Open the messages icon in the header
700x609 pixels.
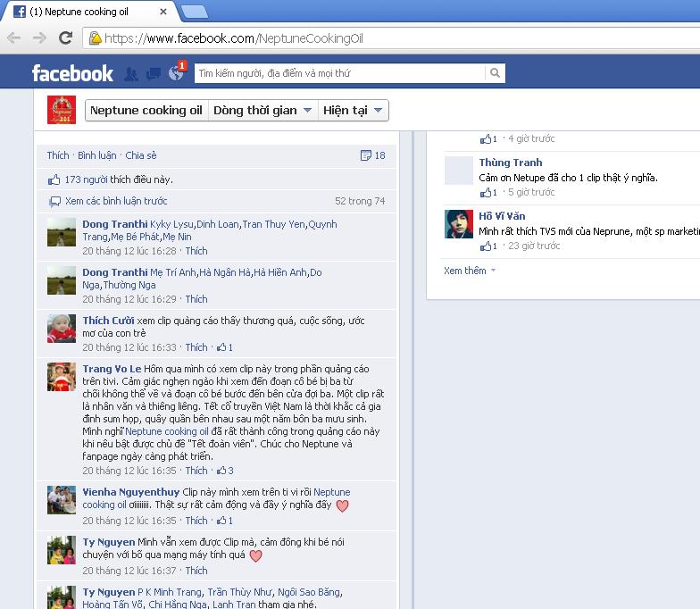click(x=154, y=73)
